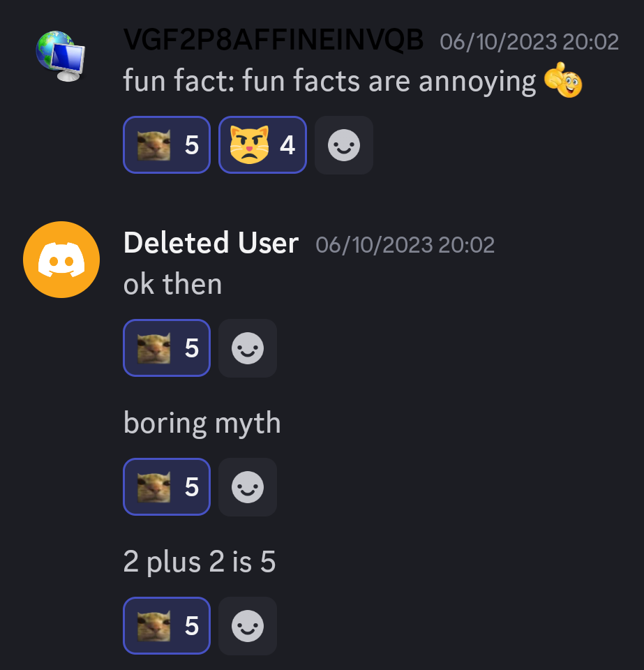Image resolution: width=644 pixels, height=670 pixels.
Task: Toggle cat reaction under "boring myth"
Action: coord(167,487)
